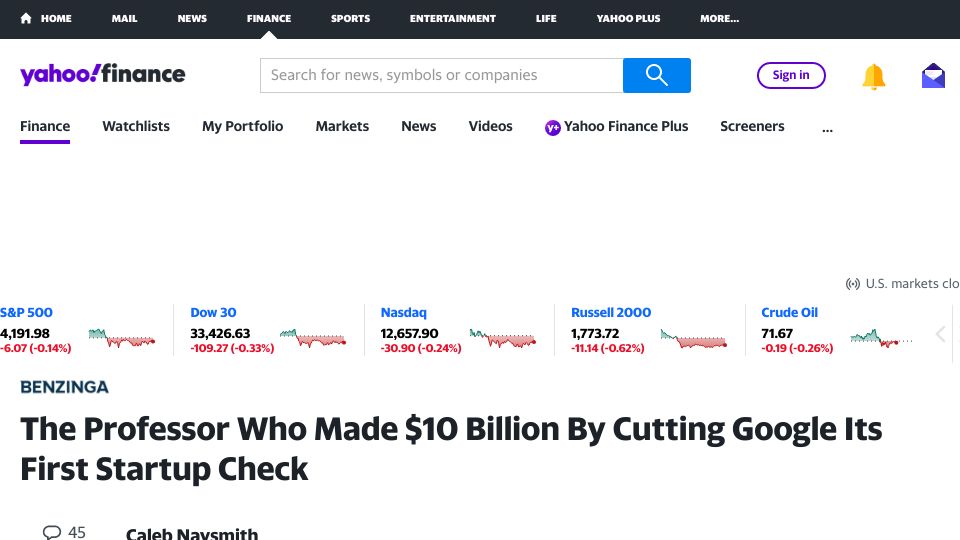Go to Life section

click(x=546, y=18)
